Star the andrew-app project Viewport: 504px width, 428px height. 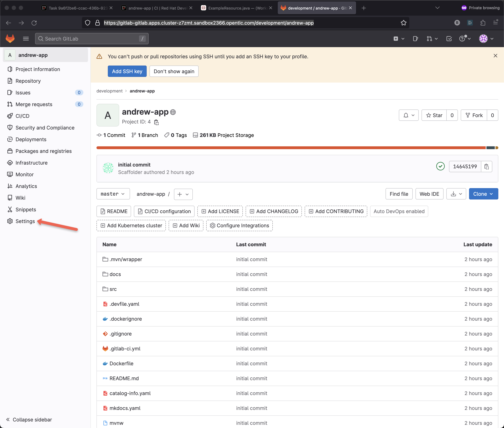click(434, 115)
